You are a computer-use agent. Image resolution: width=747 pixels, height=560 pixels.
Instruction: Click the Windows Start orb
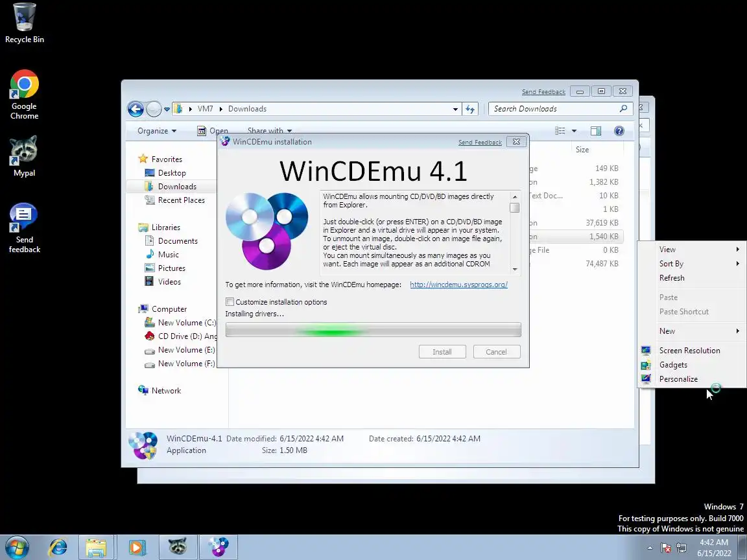(17, 547)
